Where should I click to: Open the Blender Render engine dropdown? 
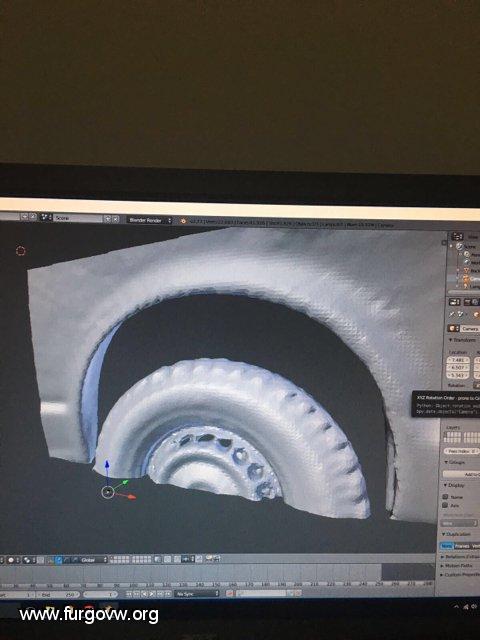149,220
